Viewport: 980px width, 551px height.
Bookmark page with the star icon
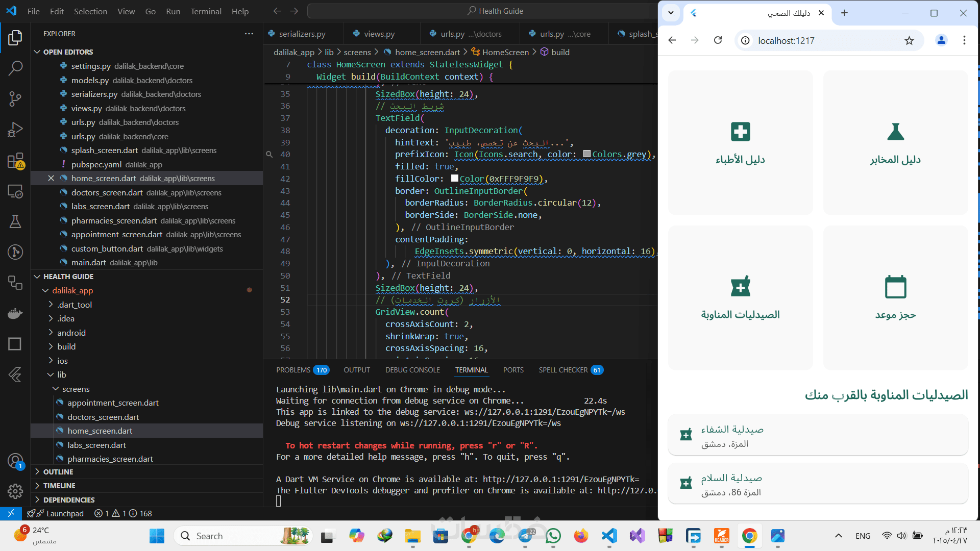(909, 41)
